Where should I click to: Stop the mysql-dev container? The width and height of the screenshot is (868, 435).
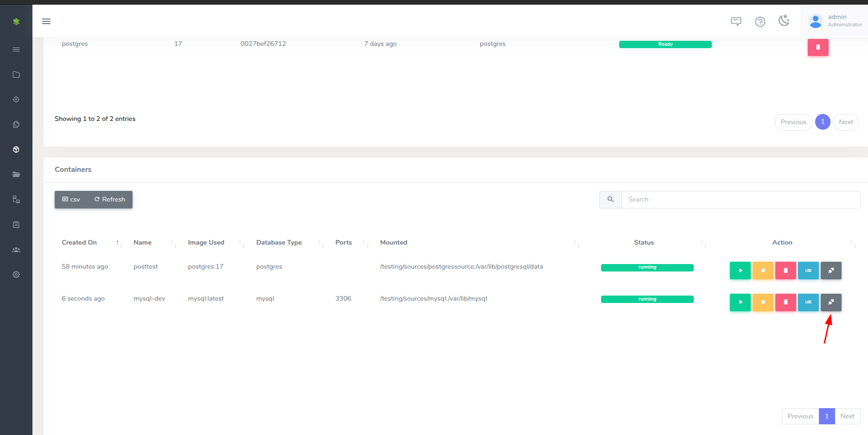pos(763,303)
